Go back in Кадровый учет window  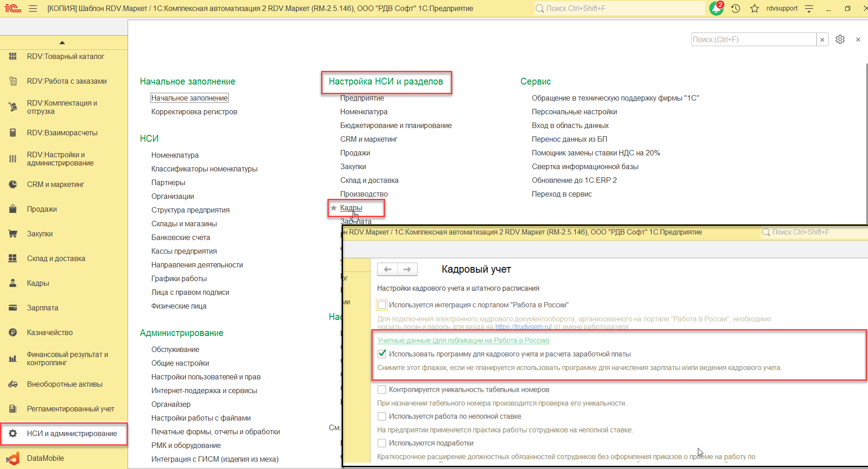pos(388,269)
